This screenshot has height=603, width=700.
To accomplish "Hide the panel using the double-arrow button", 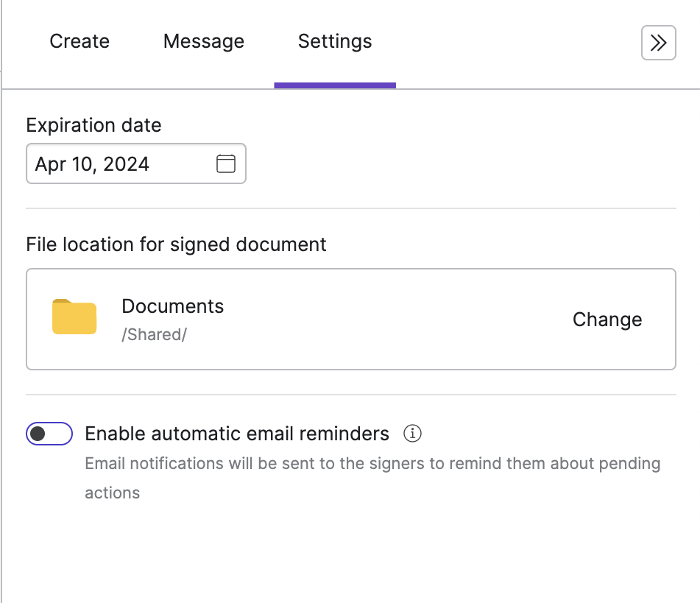I will tap(658, 43).
